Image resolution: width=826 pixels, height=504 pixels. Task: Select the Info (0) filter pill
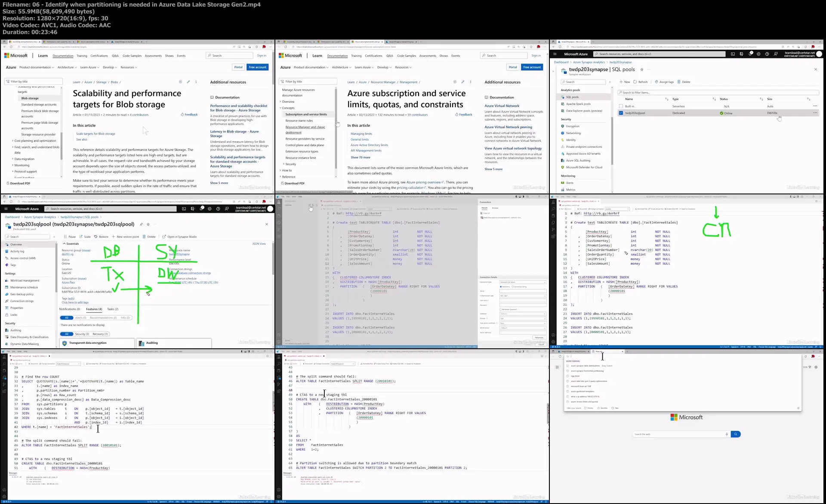pyautogui.click(x=125, y=318)
